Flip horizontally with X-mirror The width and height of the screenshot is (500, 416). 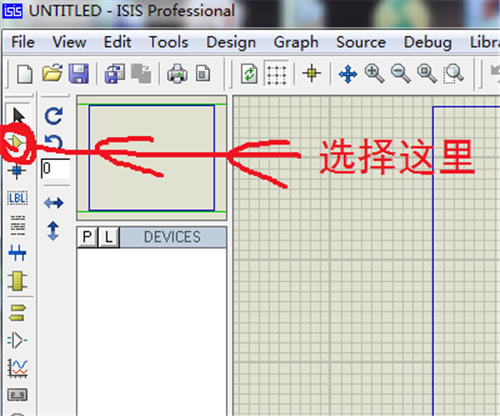pyautogui.click(x=53, y=203)
